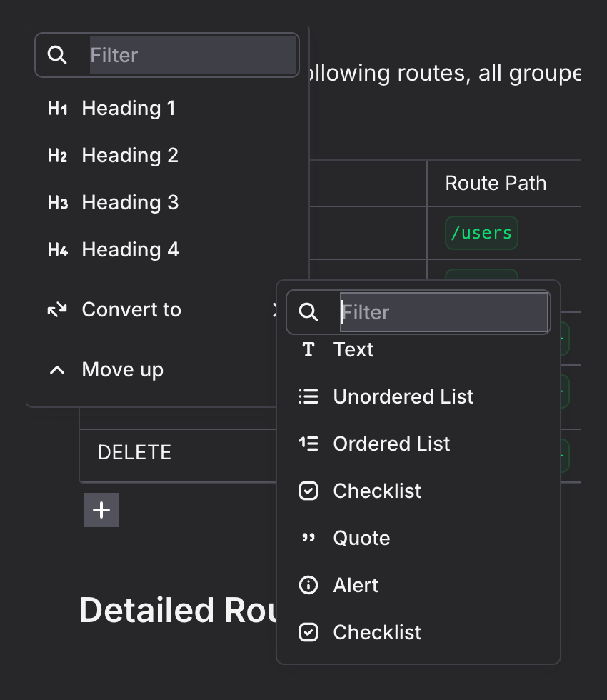Viewport: 607px width, 700px height.
Task: Choose Checklist listed below Alert
Action: [377, 633]
